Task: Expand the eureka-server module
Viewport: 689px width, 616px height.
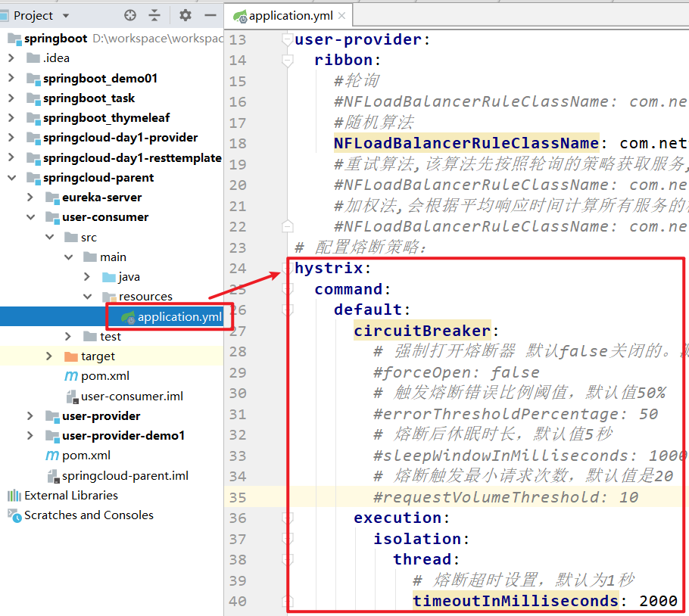Action: pos(30,198)
